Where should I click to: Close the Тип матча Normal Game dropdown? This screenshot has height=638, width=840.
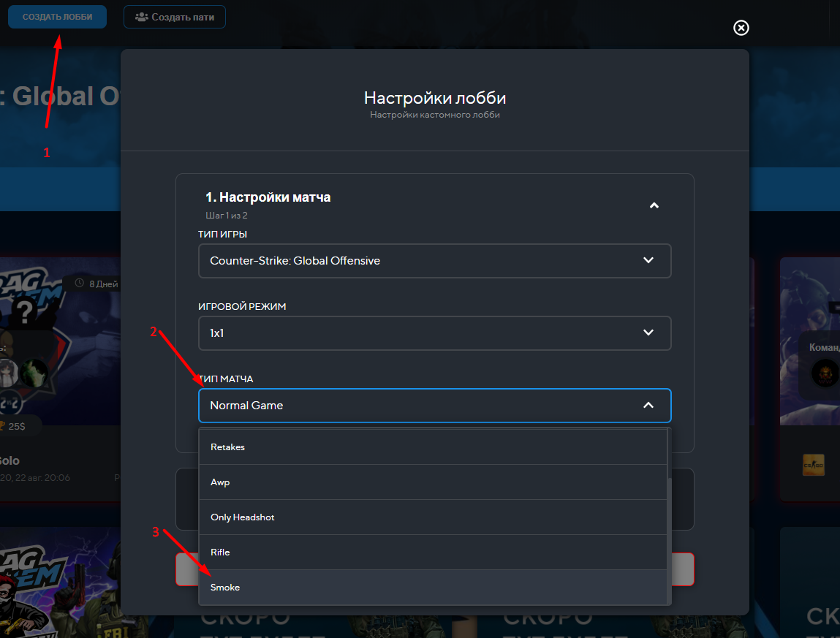[x=434, y=406]
